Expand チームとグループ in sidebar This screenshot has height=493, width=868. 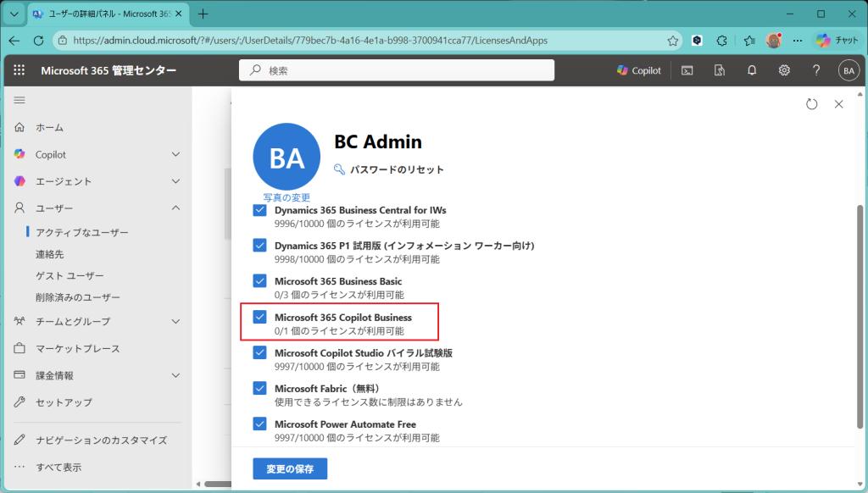pos(175,321)
